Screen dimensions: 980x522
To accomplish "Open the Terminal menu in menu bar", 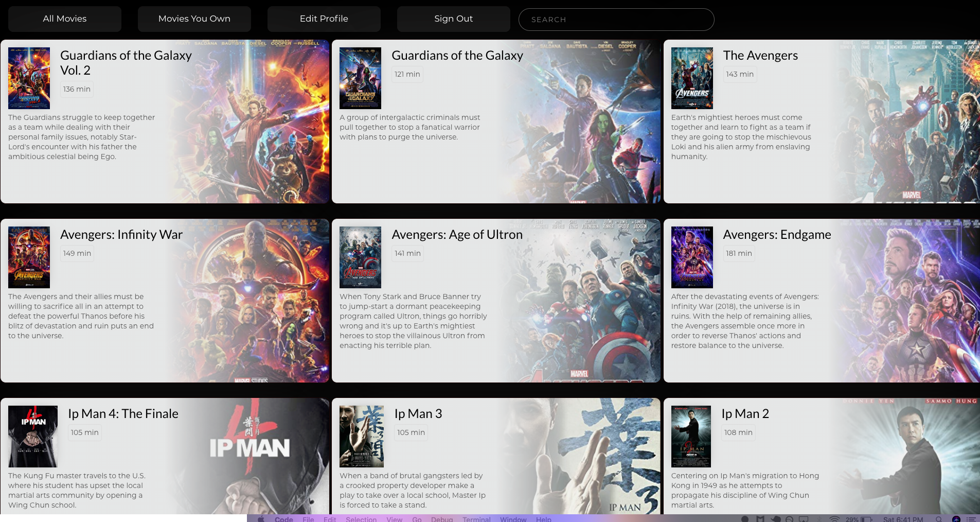I will (x=476, y=519).
